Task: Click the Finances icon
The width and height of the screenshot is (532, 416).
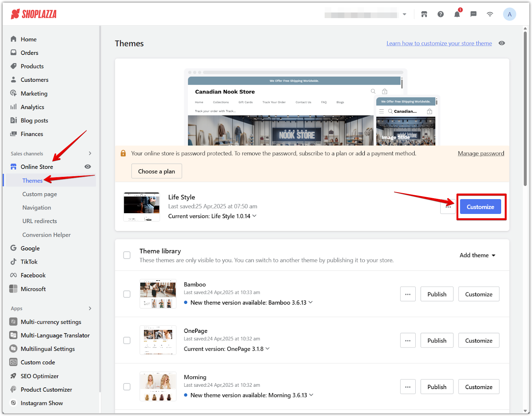Action: pyautogui.click(x=13, y=134)
